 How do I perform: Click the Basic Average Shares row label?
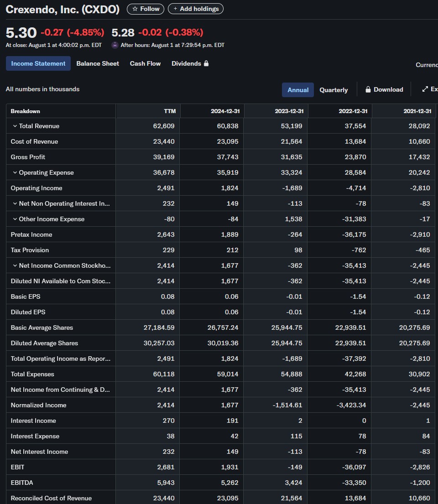(x=42, y=327)
